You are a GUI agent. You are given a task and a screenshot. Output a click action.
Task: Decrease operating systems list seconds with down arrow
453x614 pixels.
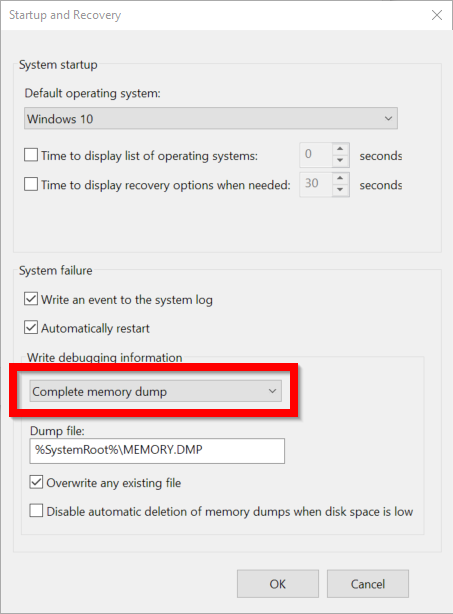[x=340, y=161]
